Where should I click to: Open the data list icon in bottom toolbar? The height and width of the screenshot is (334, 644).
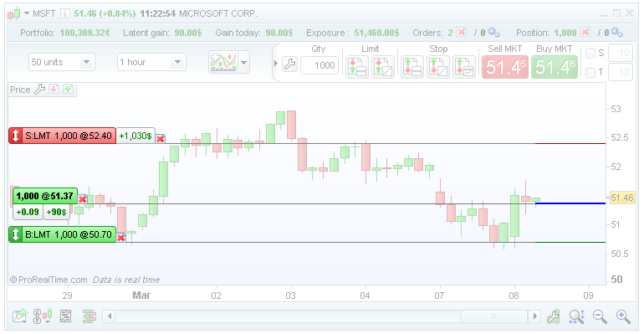click(66, 316)
